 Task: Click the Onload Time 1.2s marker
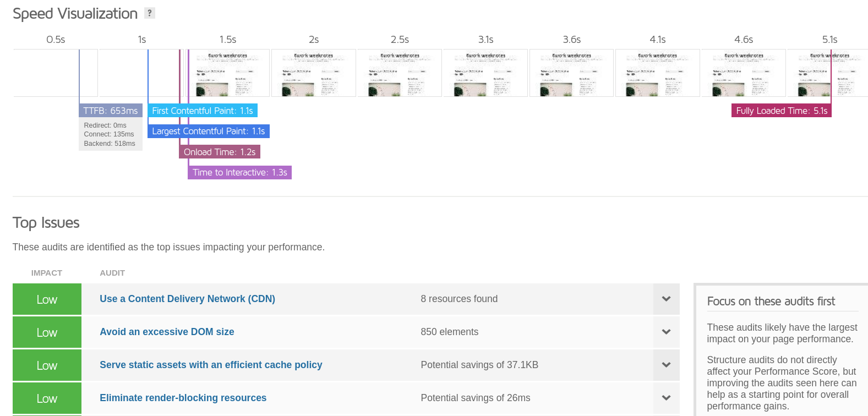click(x=220, y=152)
